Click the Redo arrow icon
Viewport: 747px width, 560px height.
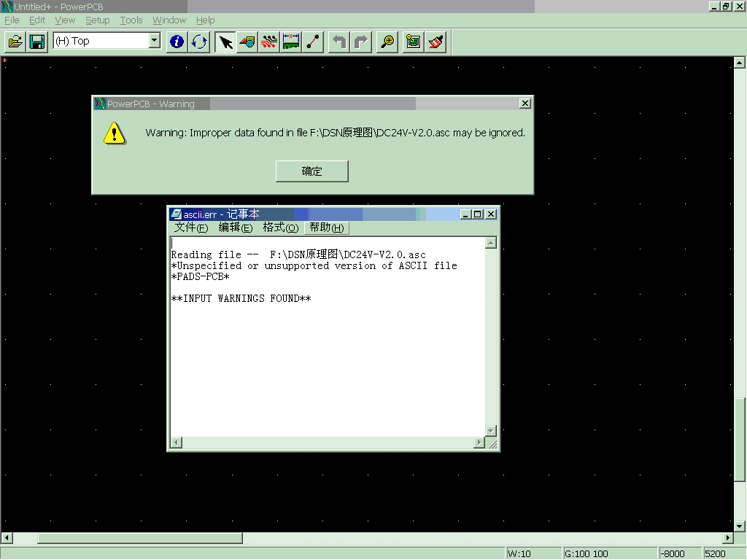361,42
